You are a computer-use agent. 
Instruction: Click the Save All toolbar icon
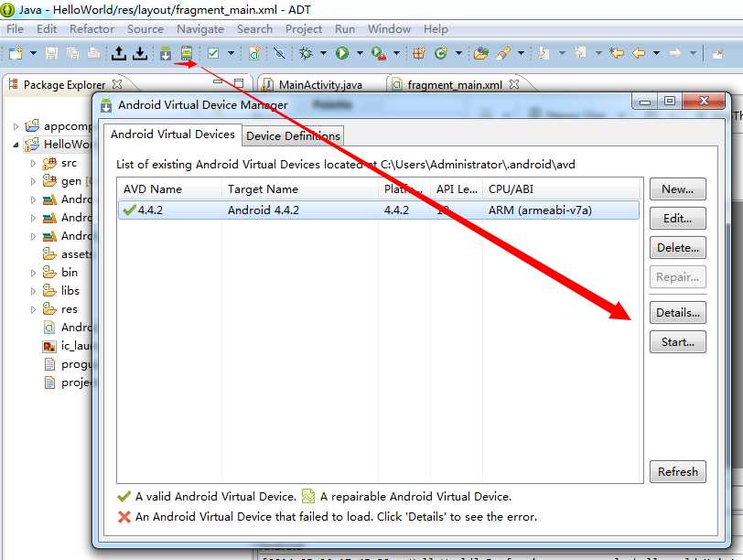coord(72,53)
